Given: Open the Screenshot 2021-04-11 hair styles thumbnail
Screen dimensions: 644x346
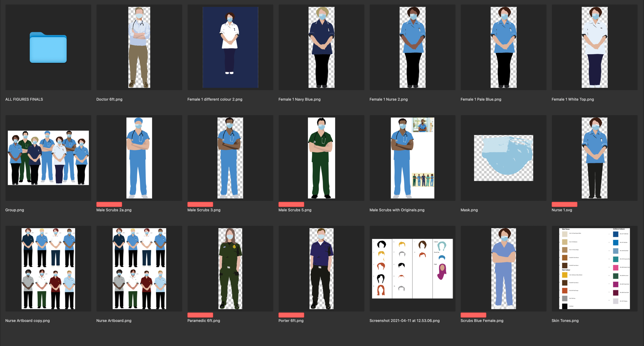Looking at the screenshot, I should [412, 269].
